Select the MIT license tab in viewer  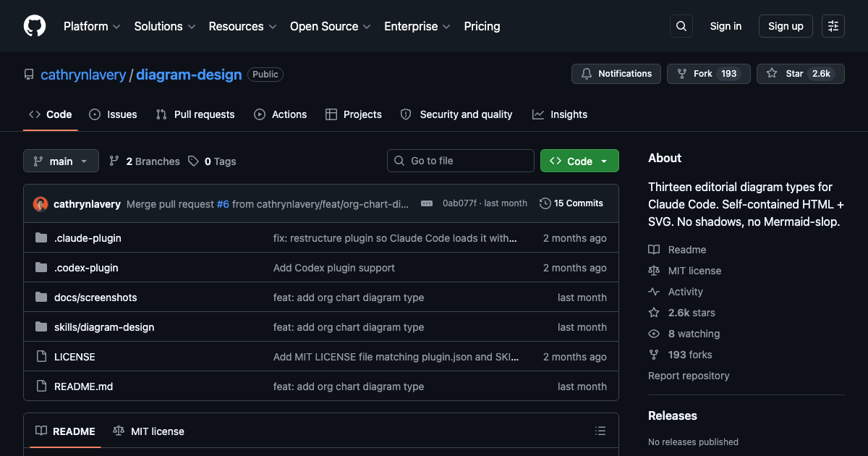[x=149, y=431]
